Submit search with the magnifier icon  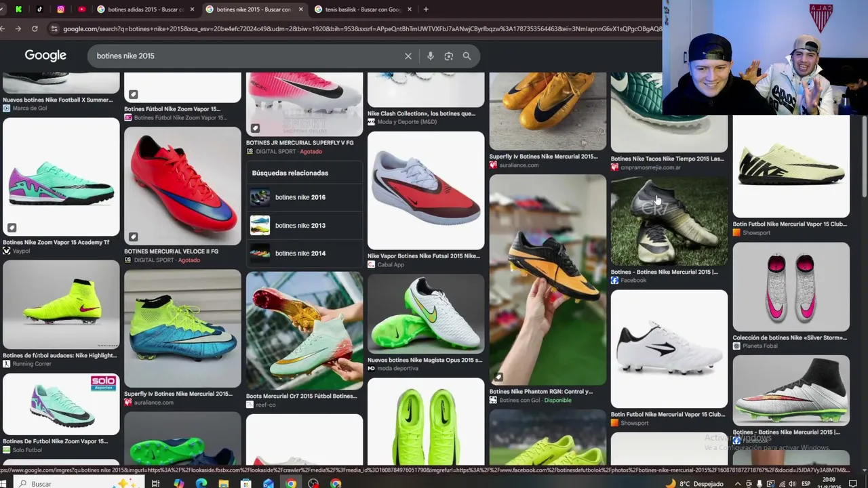467,56
